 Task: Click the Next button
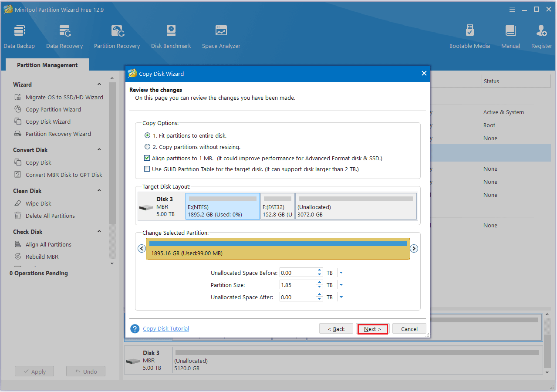point(372,329)
